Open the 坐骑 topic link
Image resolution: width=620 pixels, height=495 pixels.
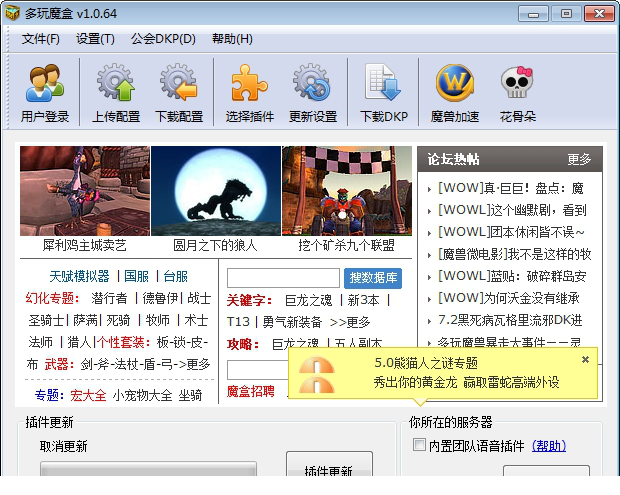click(191, 395)
